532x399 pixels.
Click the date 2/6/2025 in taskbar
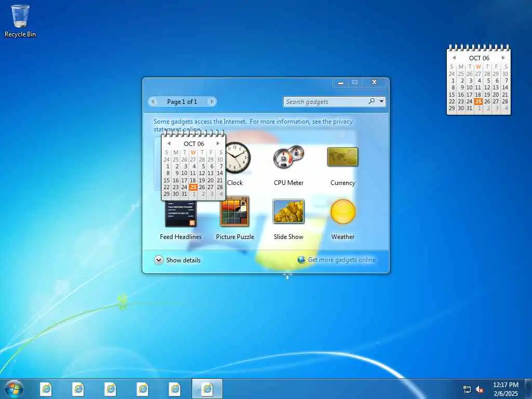coord(506,394)
